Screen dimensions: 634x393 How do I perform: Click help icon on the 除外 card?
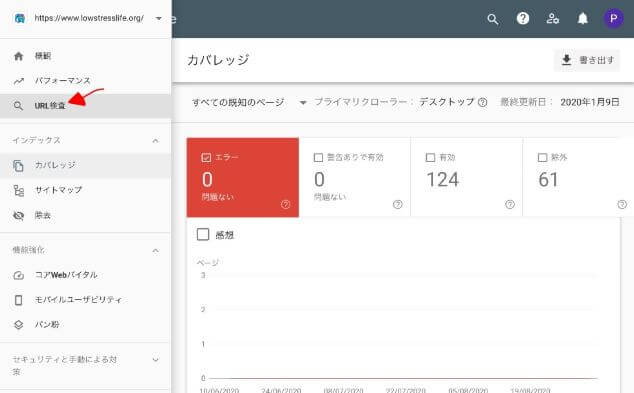pos(622,204)
